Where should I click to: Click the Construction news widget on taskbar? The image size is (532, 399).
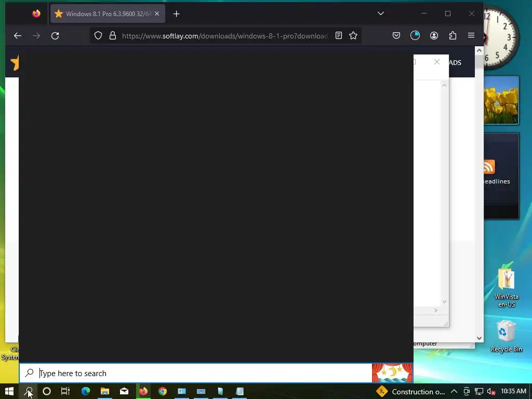coord(410,392)
